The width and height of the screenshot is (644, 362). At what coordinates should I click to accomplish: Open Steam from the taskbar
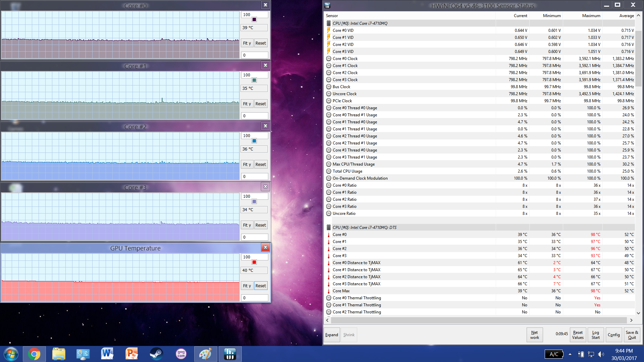tap(156, 354)
